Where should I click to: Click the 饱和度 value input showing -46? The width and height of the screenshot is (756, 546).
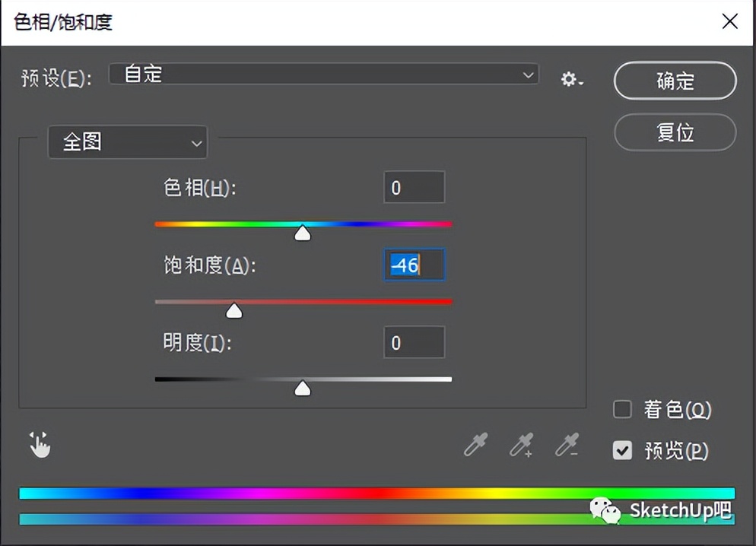click(414, 265)
